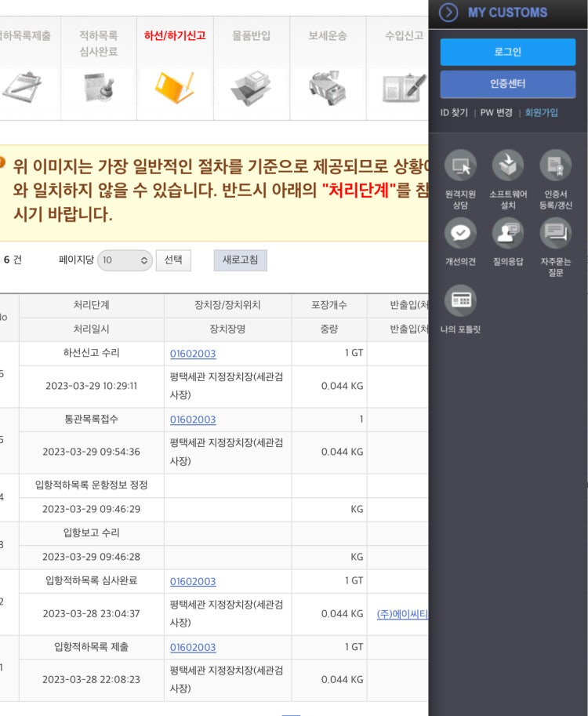This screenshot has width=588, height=716.
Task: Click the PW 변경 link
Action: pos(496,113)
